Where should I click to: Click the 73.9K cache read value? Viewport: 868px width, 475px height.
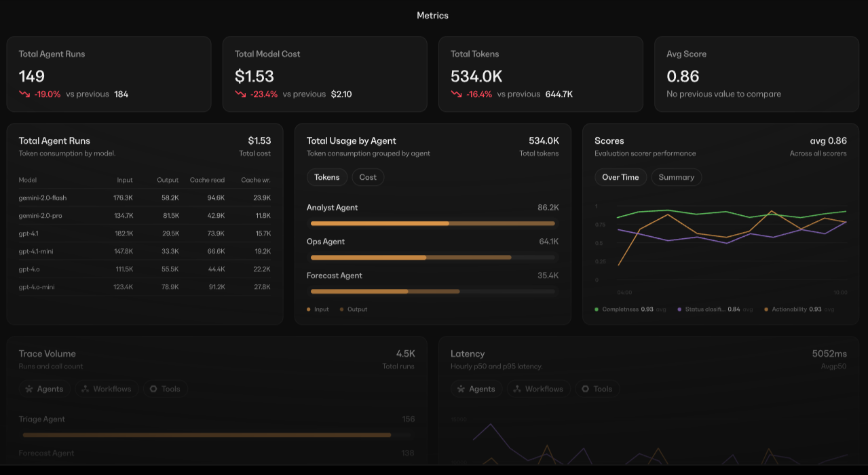[x=216, y=233]
